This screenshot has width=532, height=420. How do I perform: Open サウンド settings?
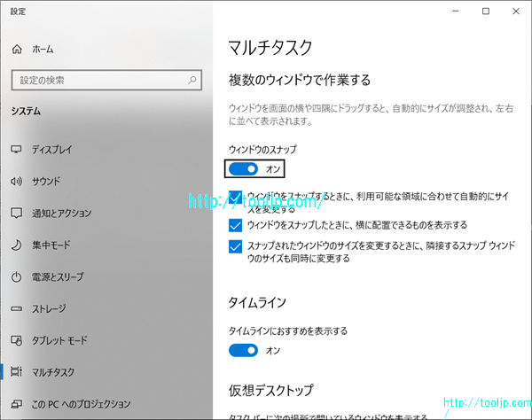pyautogui.click(x=46, y=182)
